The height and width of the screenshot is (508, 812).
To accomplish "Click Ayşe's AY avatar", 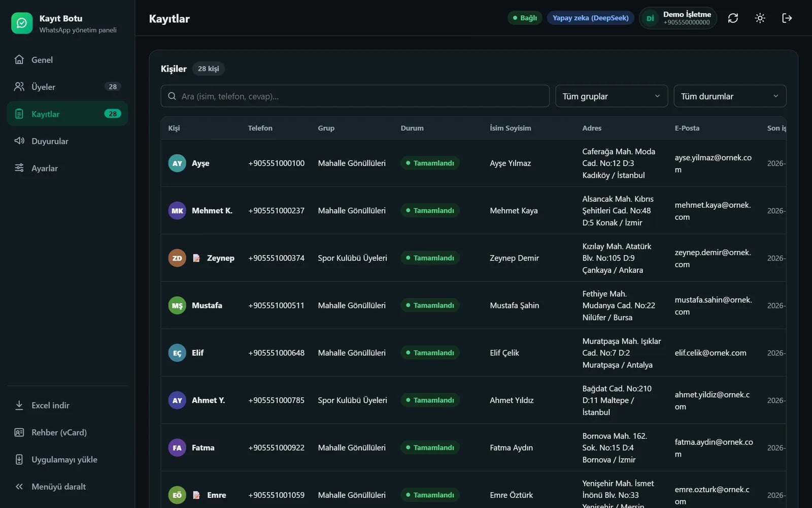I will [x=177, y=163].
